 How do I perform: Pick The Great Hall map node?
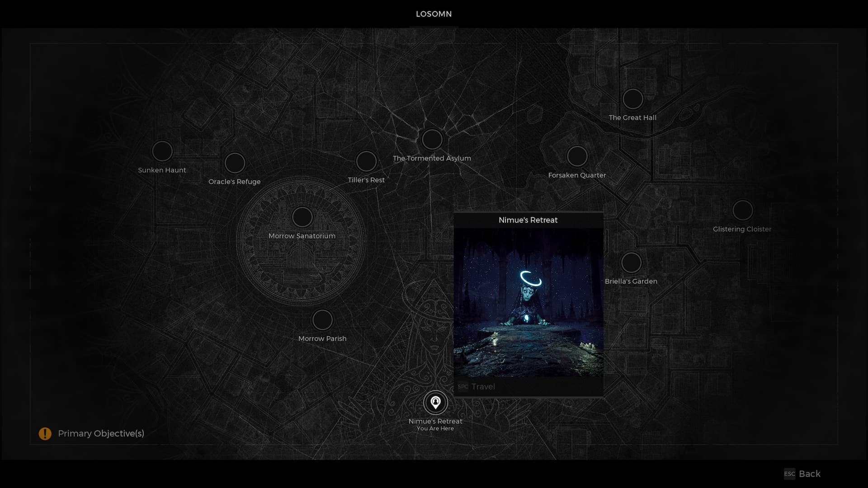(x=632, y=99)
